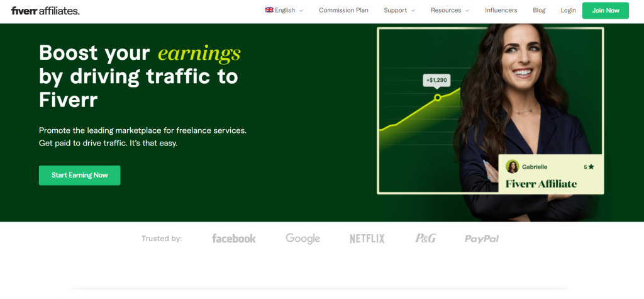This screenshot has width=644, height=299.
Task: Select the +$1,290 chart tooltip
Action: point(436,80)
